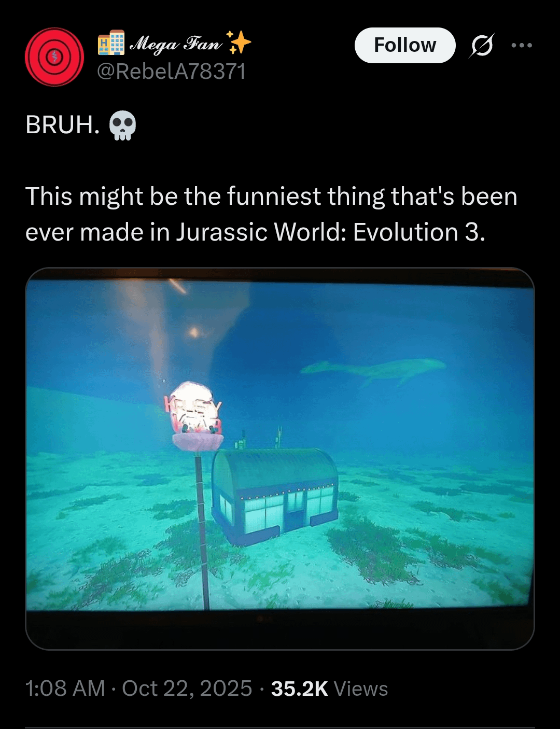Open the 1:08 AM timestamp
Viewport: 560px width, 729px height.
[65, 689]
